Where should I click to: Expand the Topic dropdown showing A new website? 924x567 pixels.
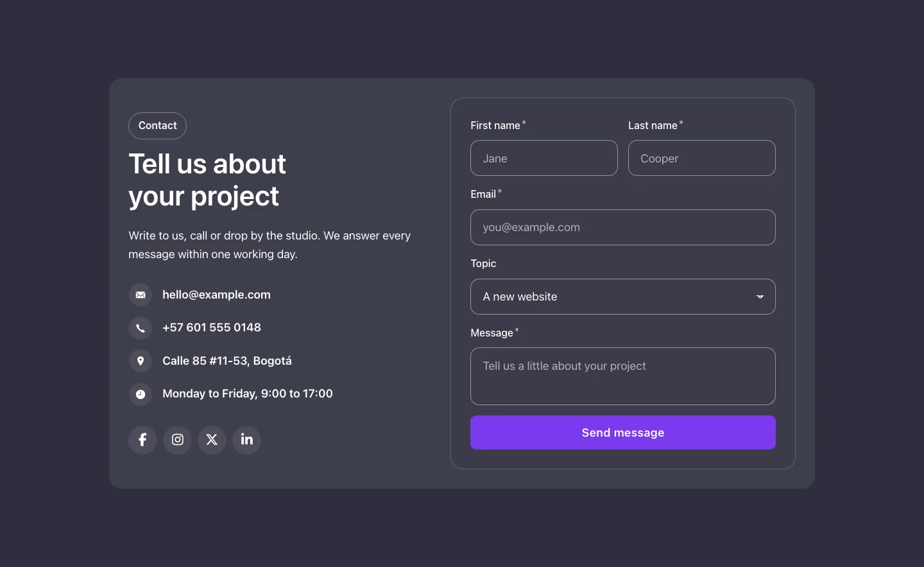(622, 297)
